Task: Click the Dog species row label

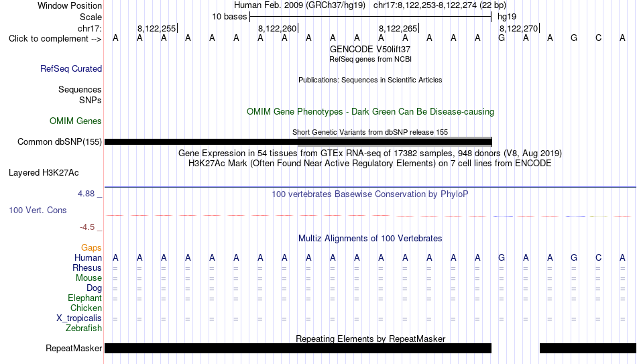Action: click(95, 288)
